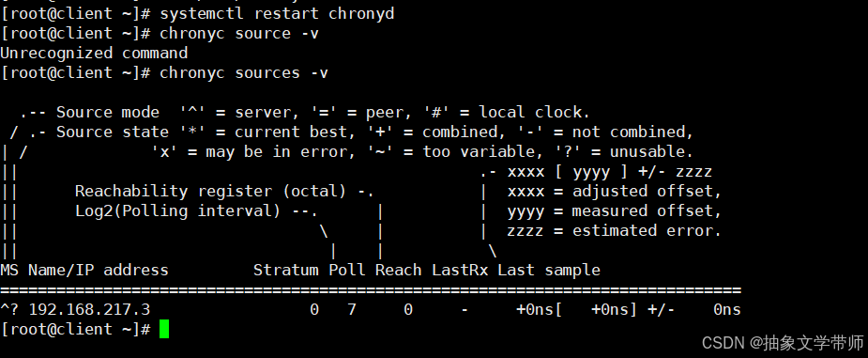Click the green cursor at the last prompt

164,329
